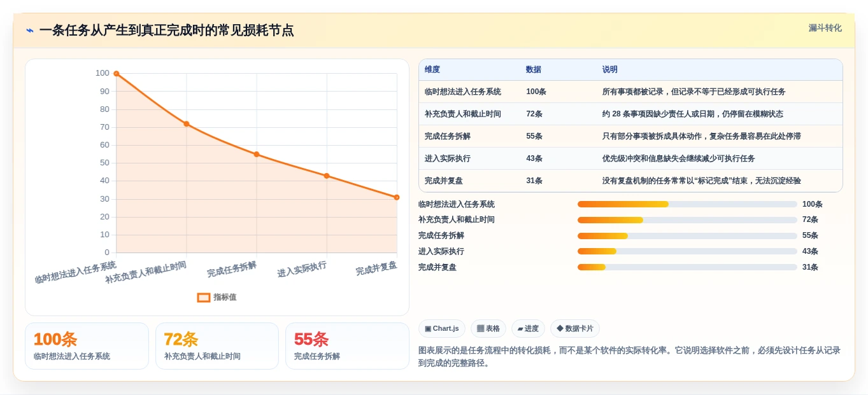Click the 72条 table cell
The image size is (868, 395).
click(x=534, y=114)
